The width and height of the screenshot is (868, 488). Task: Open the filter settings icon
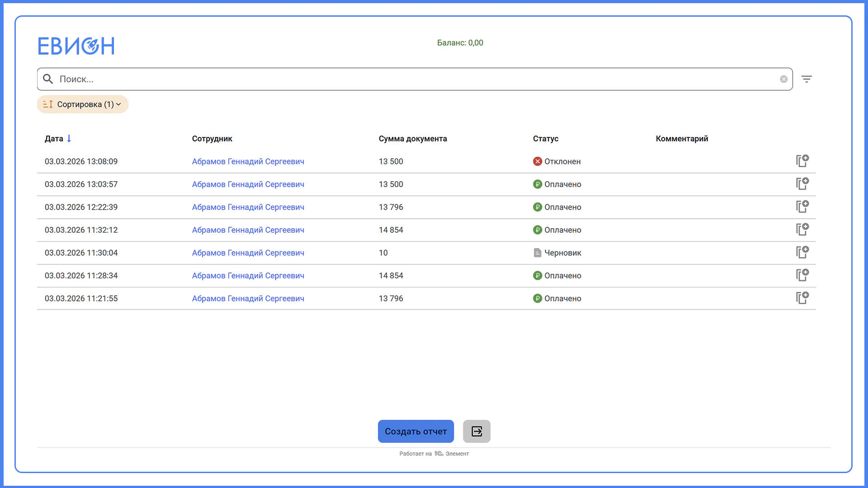(807, 79)
